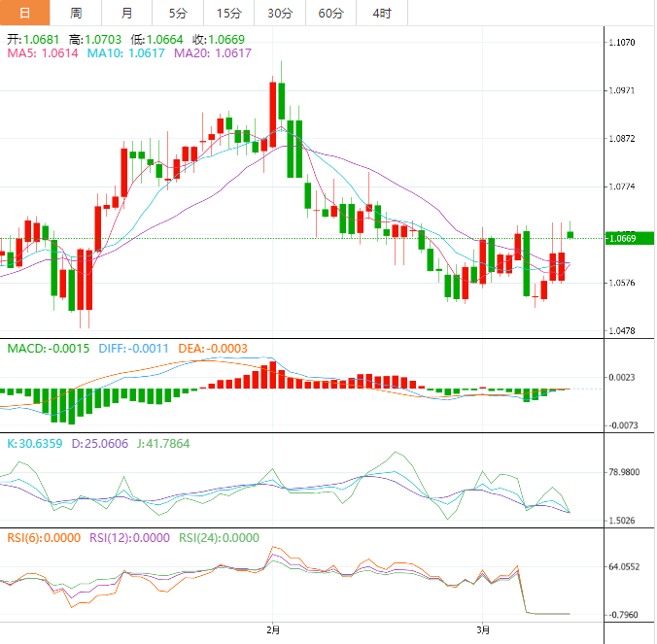This screenshot has width=657, height=644.
Task: Switch to the 5分 timeframe tab
Action: pyautogui.click(x=178, y=13)
